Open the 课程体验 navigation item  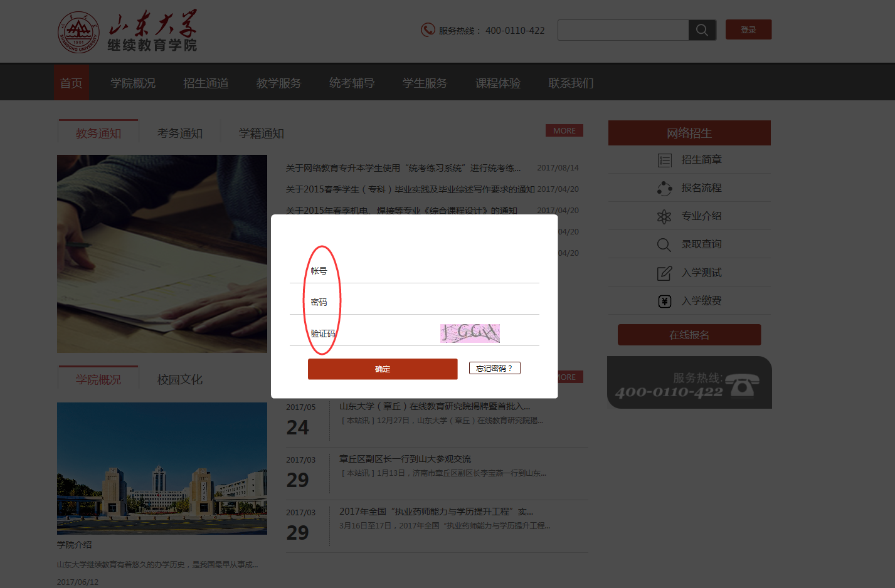coord(498,83)
